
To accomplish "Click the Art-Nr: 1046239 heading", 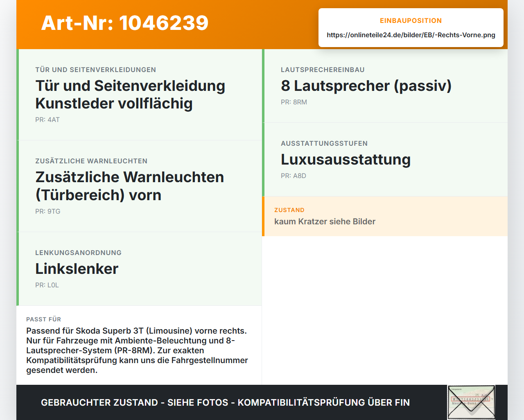I will tap(125, 23).
